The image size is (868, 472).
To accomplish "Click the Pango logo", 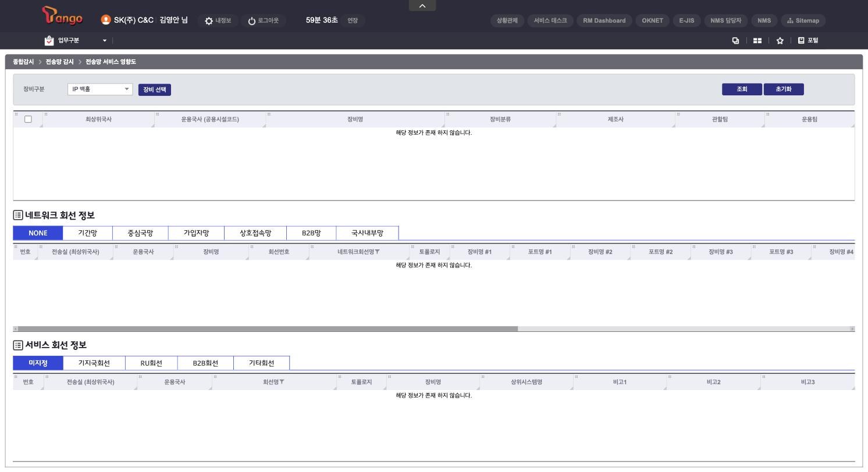I will [63, 16].
